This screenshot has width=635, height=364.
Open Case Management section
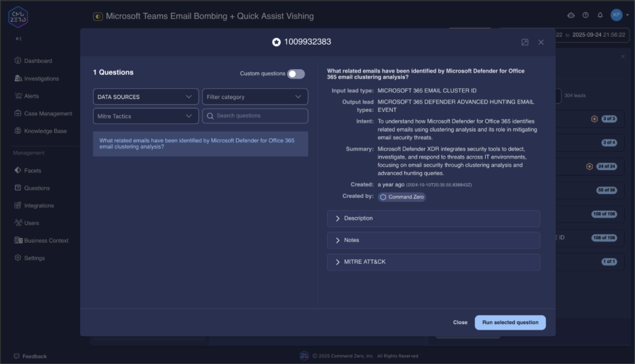[x=43, y=114]
